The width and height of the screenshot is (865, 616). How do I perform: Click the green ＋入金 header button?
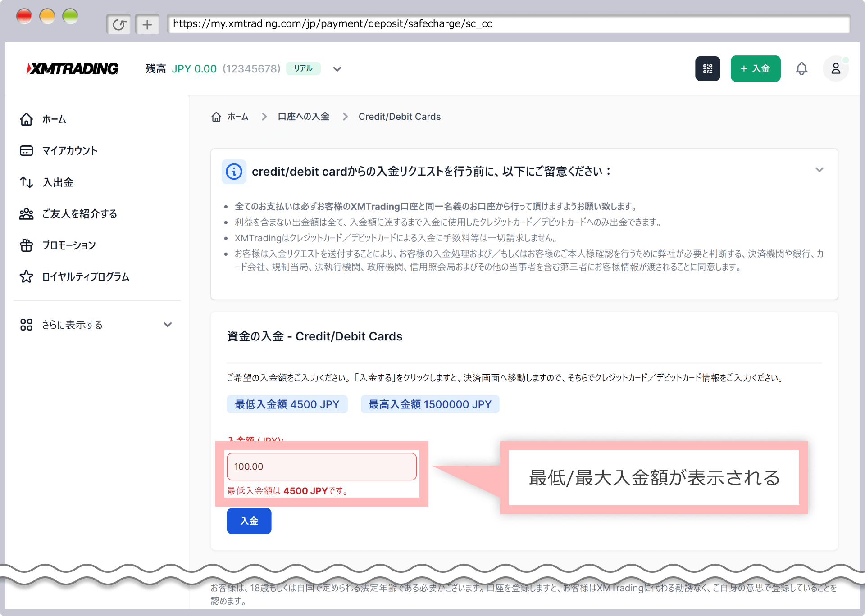[x=756, y=68]
